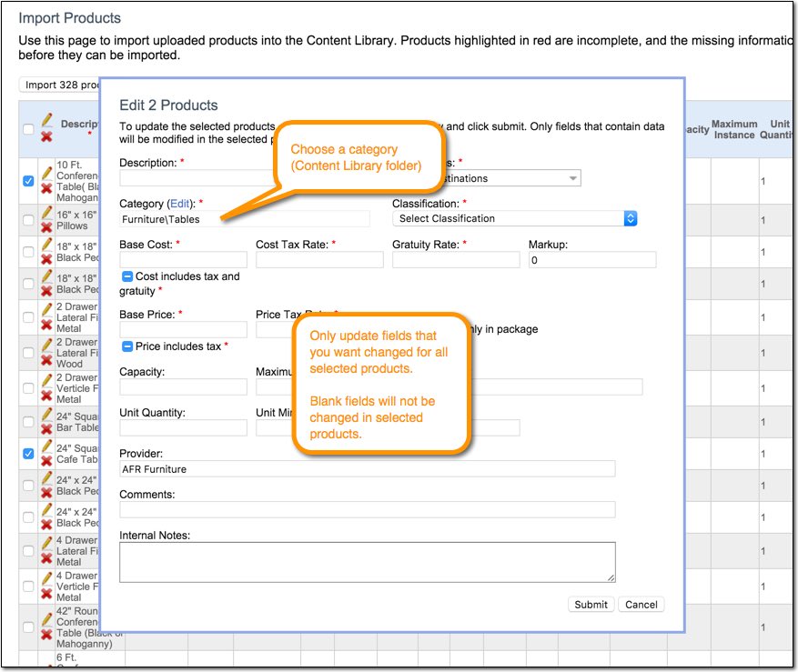Viewport: 798px width, 672px height.
Task: Click the Provider field with AFR Furniture
Action: pos(368,469)
